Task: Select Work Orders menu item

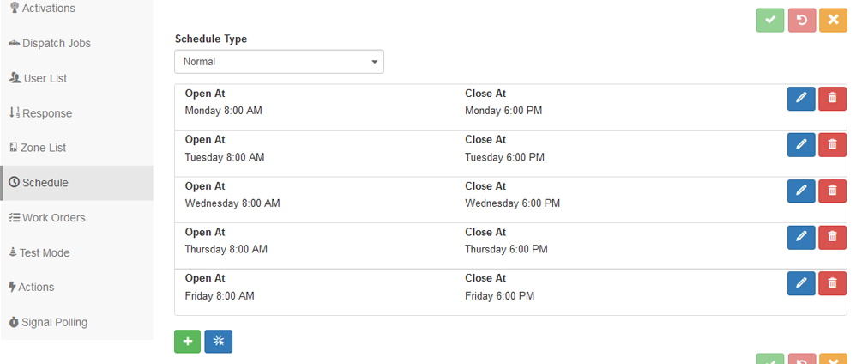Action: tap(53, 218)
